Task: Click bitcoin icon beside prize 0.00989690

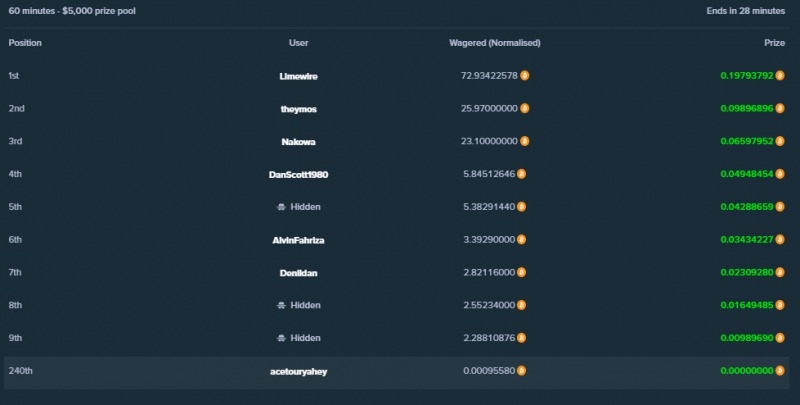Action: tap(780, 338)
